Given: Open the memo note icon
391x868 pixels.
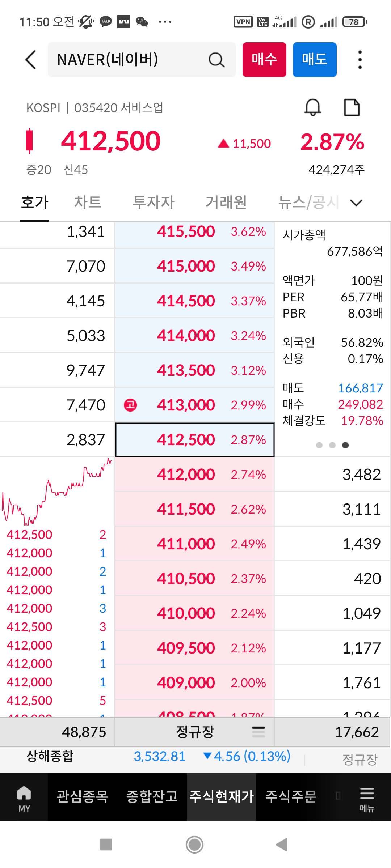Looking at the screenshot, I should [x=352, y=107].
